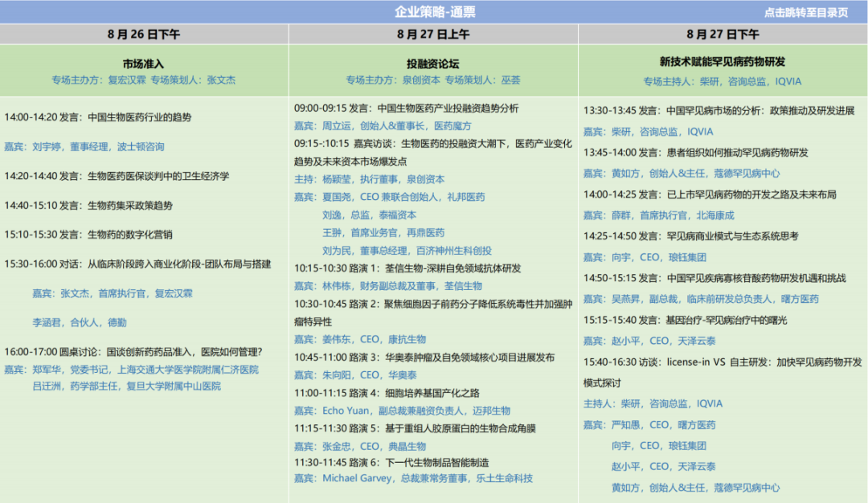Select the 8月26日下午 column header
Image resolution: width=868 pixels, height=503 pixels.
[144, 35]
